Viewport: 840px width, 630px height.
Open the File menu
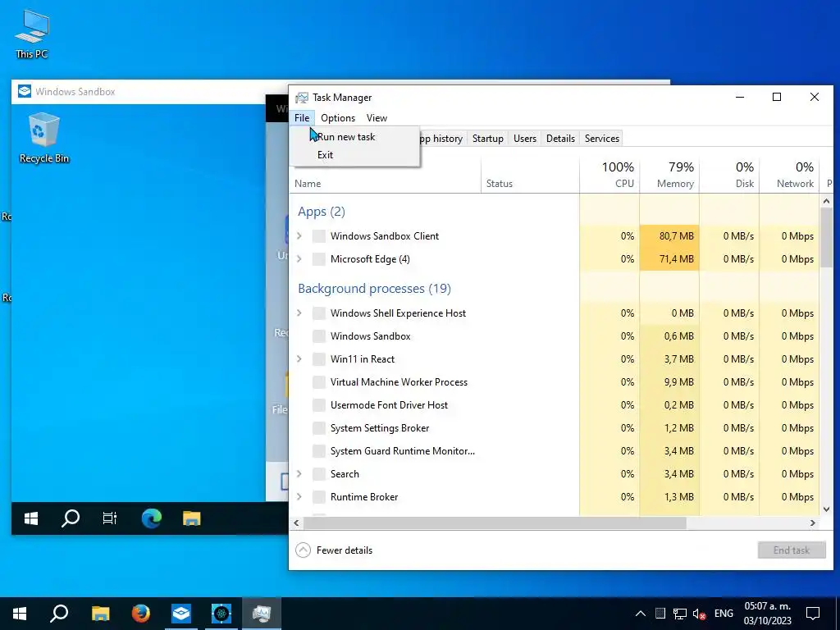[x=302, y=118]
